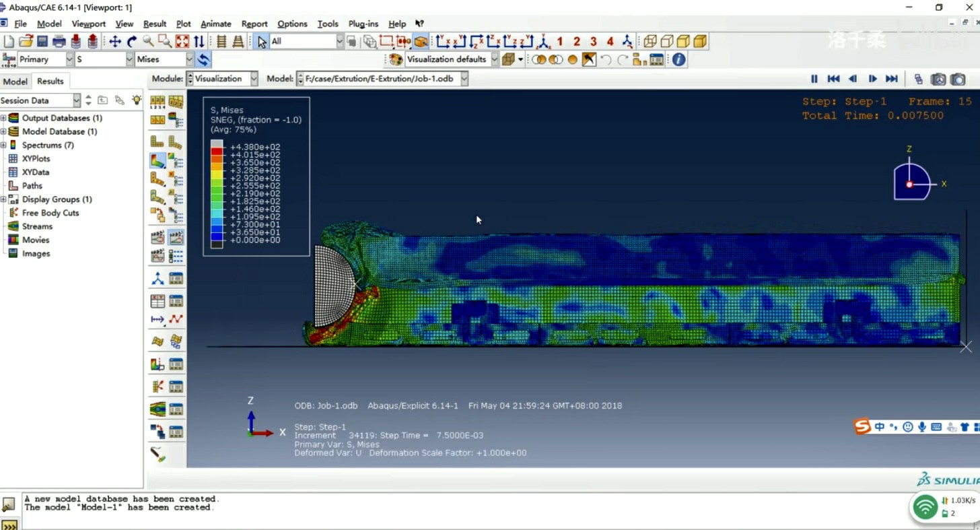The width and height of the screenshot is (980, 530).
Task: Click the Cycle Views arrows icon
Action: click(x=199, y=42)
